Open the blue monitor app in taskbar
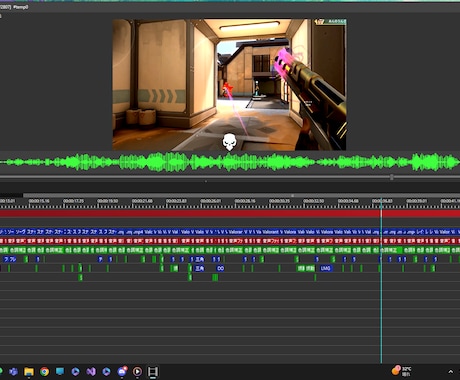Image resolution: width=460 pixels, height=380 pixels. 60,371
